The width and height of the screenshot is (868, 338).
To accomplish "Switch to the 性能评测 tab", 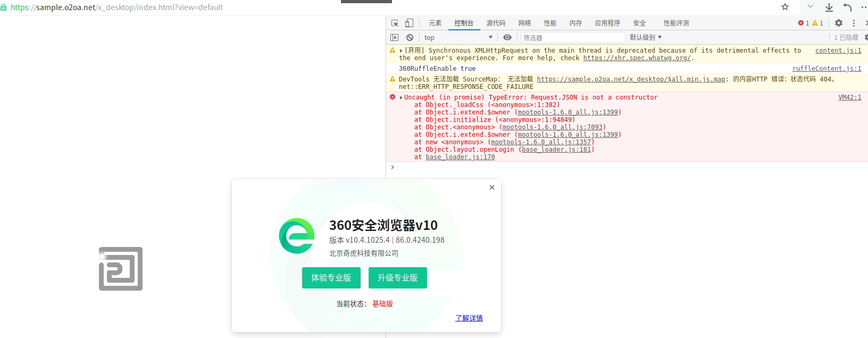I will tap(676, 23).
